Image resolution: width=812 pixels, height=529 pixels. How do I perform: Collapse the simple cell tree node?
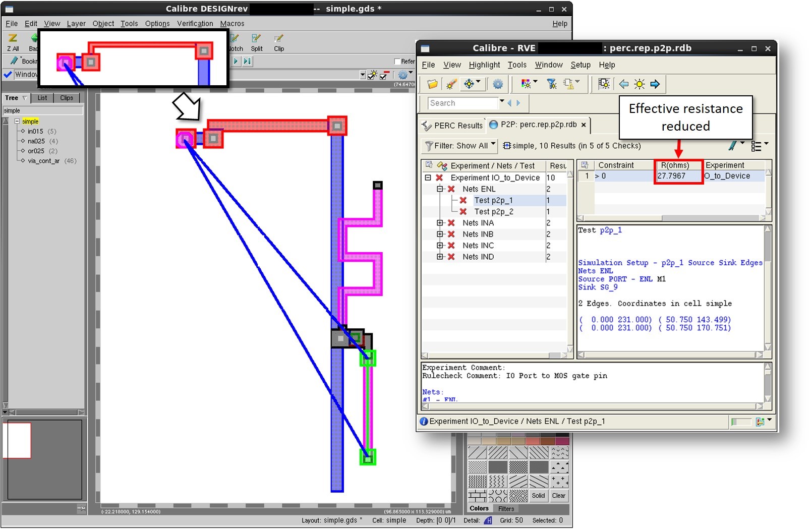(17, 122)
